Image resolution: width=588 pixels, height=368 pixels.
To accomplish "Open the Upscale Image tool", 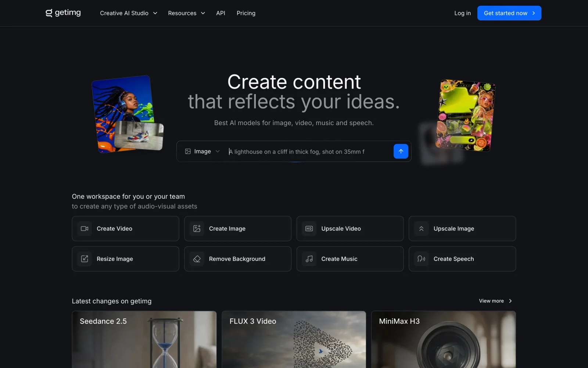I will coord(462,229).
